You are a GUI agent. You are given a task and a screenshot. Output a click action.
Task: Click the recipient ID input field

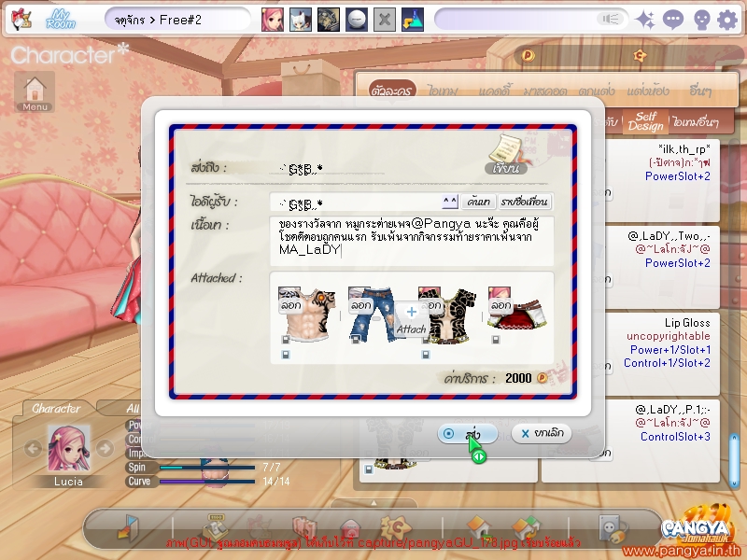click(355, 203)
